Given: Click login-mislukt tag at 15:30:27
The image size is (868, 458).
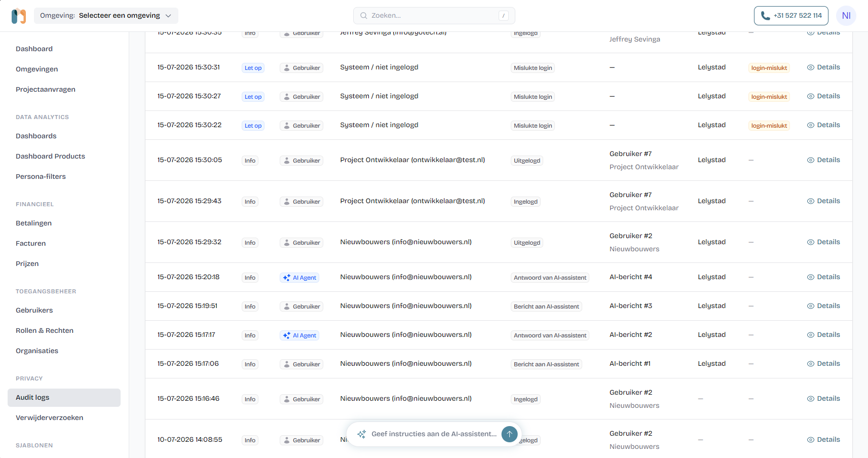Looking at the screenshot, I should click(769, 97).
